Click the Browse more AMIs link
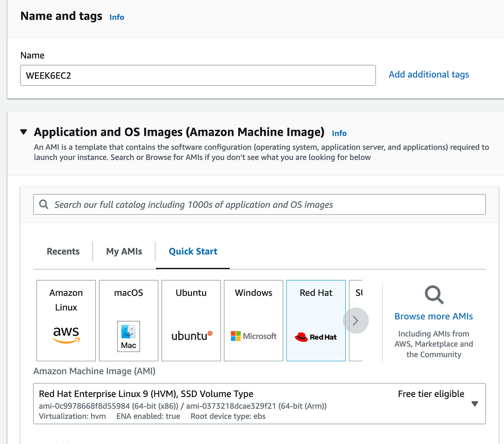Viewport: 504px width, 444px height. pyautogui.click(x=433, y=316)
